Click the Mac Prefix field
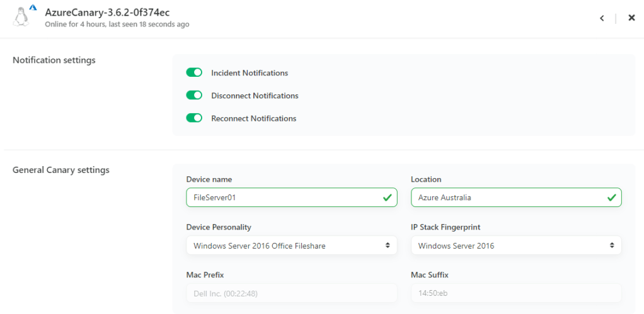Screen dimensions: 644x314 tap(292, 293)
